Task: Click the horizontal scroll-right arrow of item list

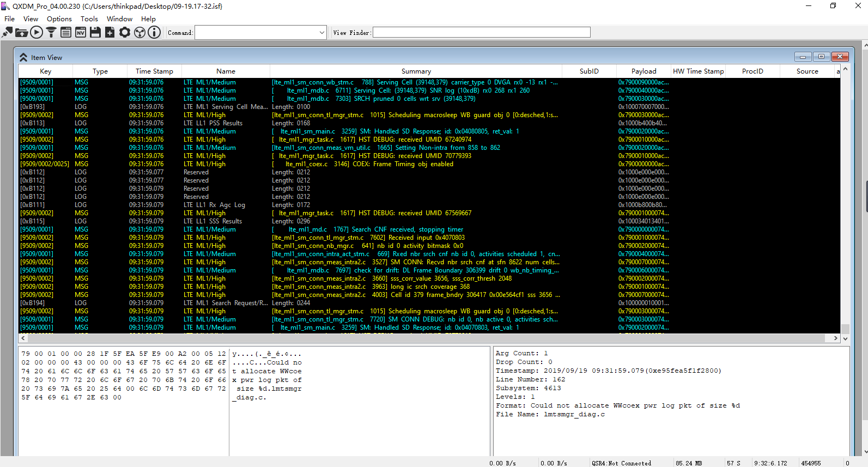Action: point(836,338)
